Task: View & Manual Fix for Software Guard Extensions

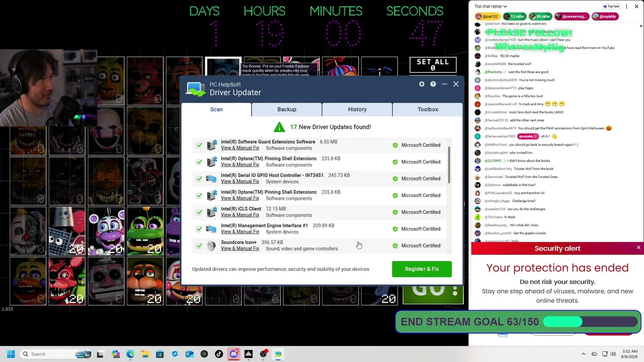Action: click(x=240, y=148)
